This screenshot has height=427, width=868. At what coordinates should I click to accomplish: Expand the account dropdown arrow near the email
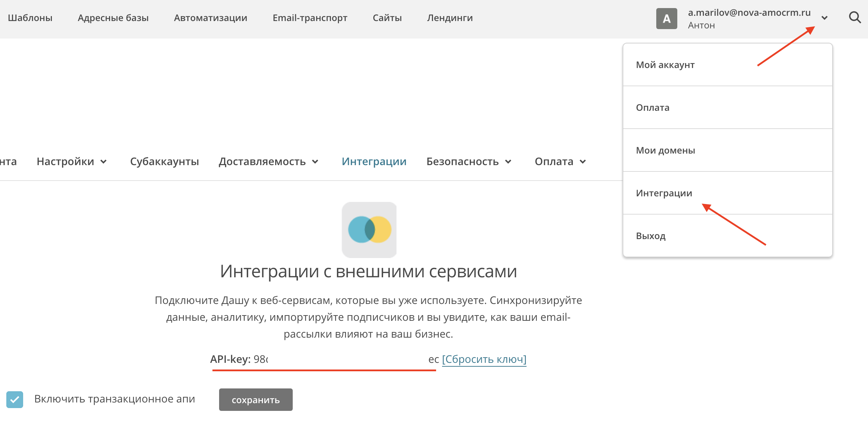[x=824, y=18]
